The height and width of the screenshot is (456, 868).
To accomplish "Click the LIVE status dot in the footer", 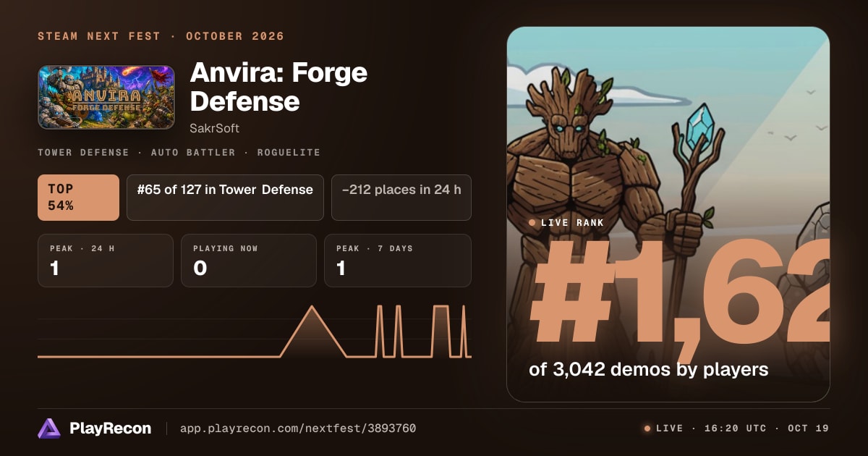I will [x=647, y=428].
